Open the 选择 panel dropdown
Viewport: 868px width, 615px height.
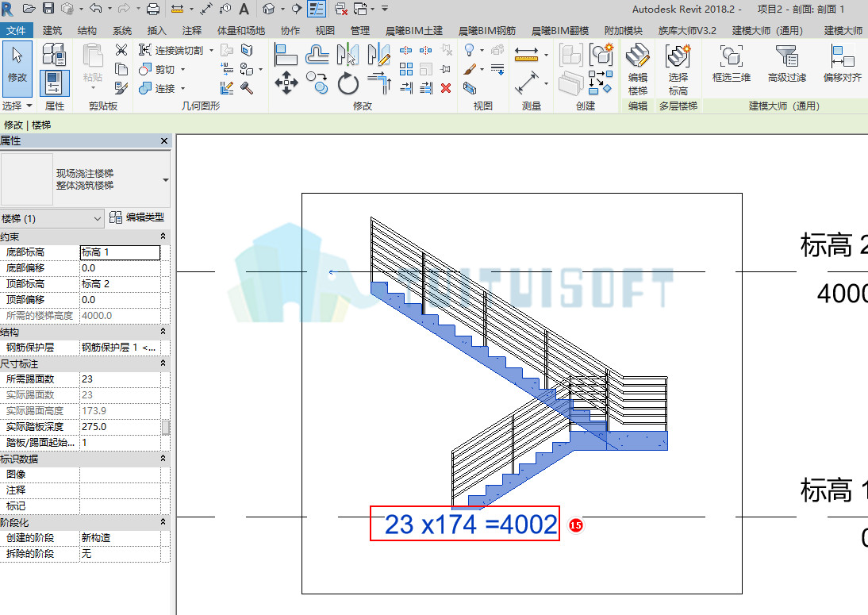(16, 106)
